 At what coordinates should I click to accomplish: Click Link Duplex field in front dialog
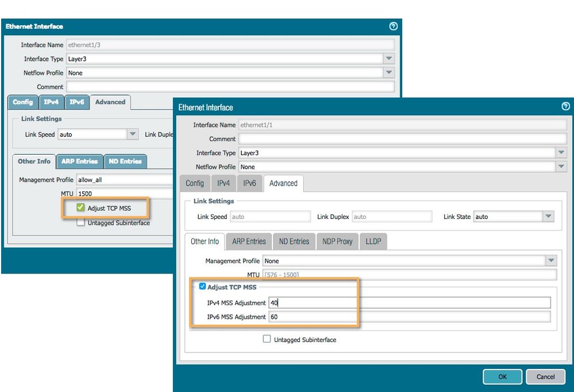tap(392, 217)
